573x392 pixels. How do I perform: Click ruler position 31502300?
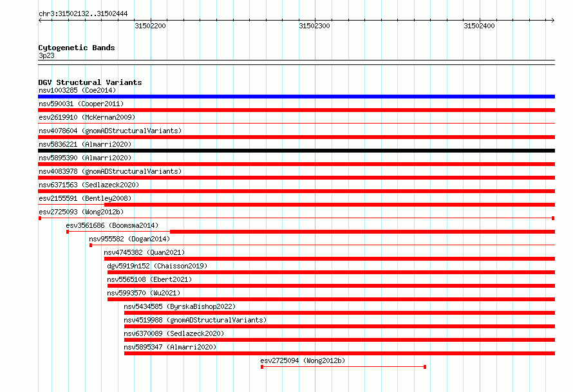coord(314,26)
